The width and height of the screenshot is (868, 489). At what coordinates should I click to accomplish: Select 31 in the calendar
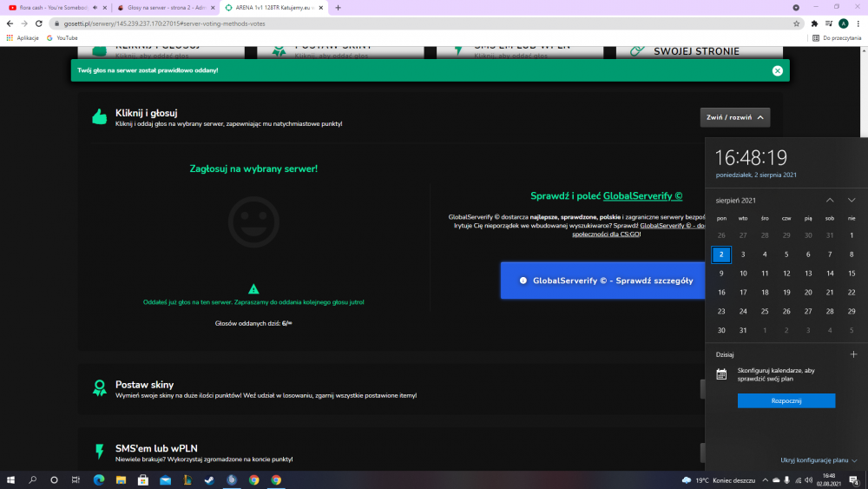(743, 331)
